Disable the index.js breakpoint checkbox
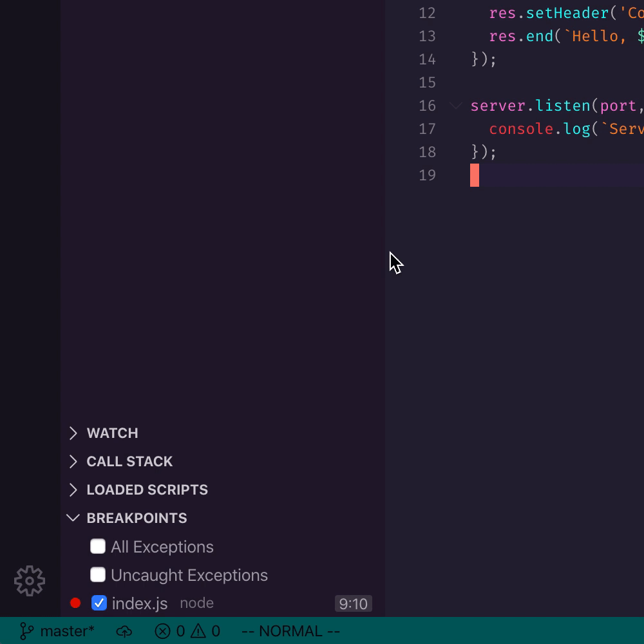 click(x=99, y=603)
